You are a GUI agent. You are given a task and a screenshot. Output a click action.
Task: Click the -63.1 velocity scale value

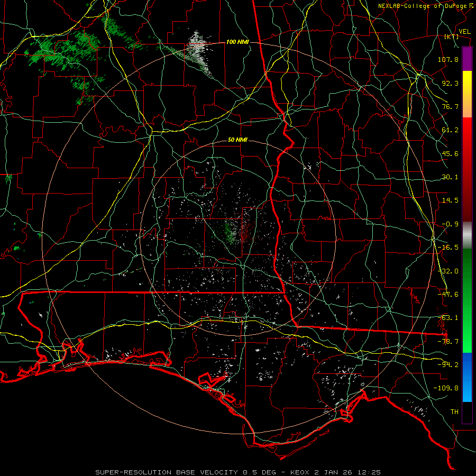448,318
